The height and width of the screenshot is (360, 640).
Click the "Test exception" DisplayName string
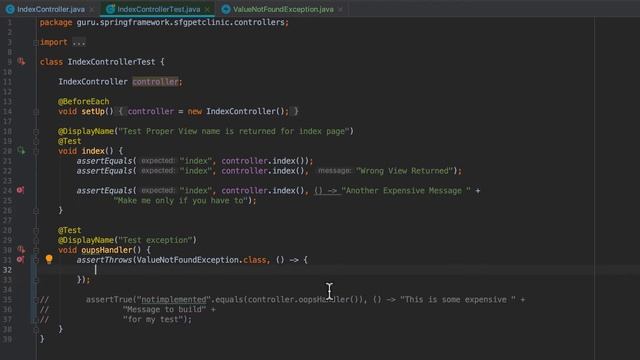(156, 240)
